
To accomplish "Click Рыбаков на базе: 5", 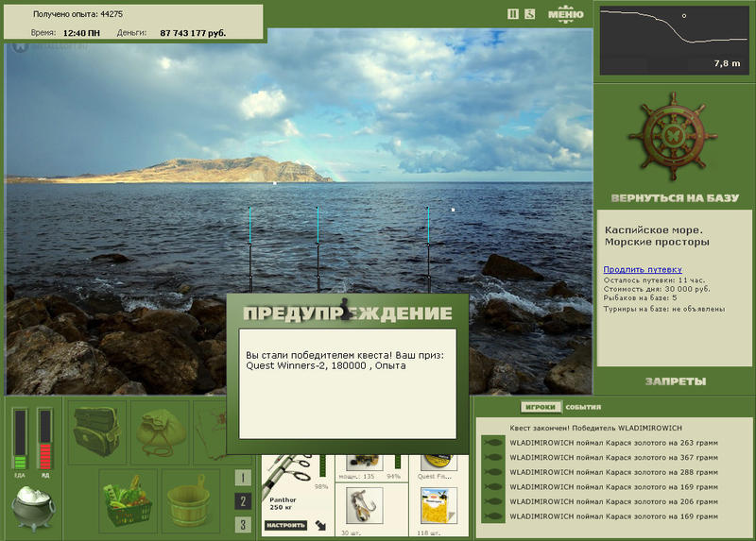I will pos(641,297).
